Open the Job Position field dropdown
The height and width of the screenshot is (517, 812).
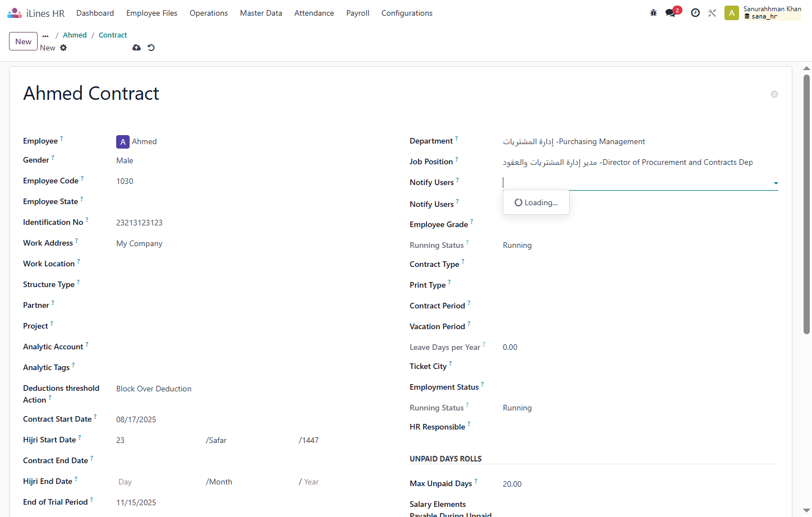pyautogui.click(x=640, y=163)
